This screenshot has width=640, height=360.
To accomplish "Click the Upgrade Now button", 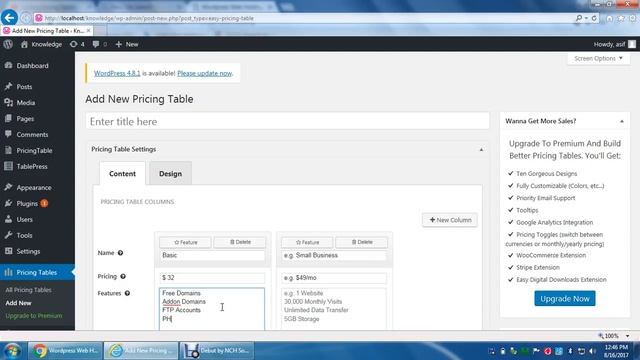I will pyautogui.click(x=564, y=299).
